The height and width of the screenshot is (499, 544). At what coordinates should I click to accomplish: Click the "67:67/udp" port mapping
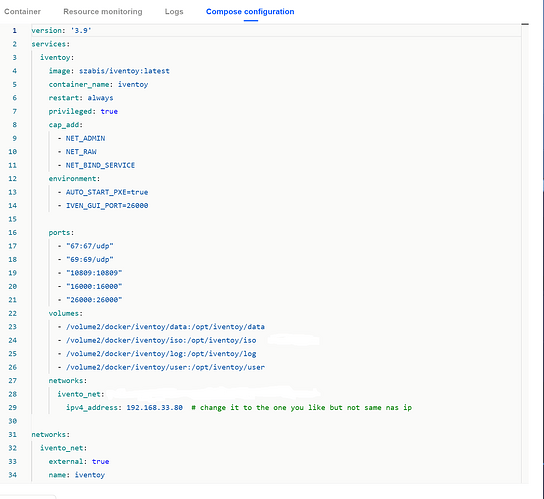coord(90,246)
